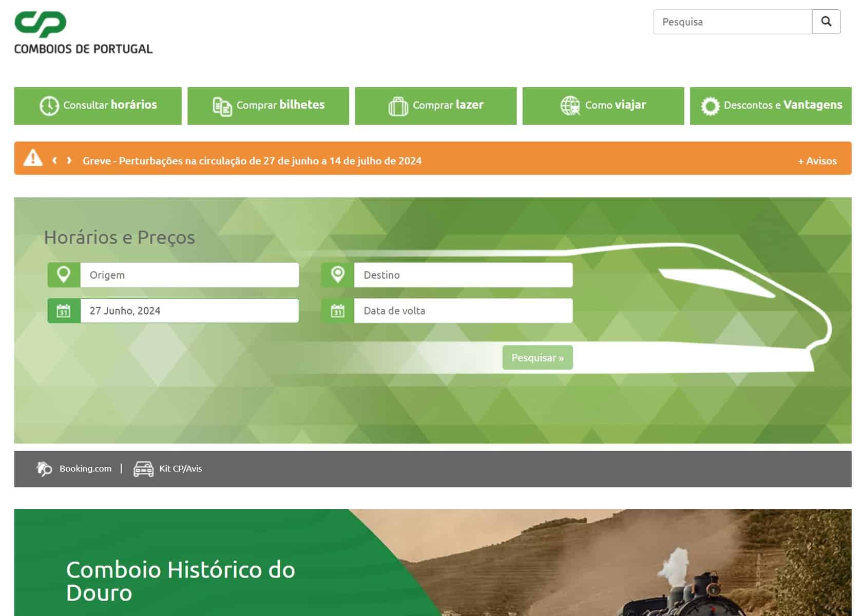Click the origin location pin icon

[x=64, y=275]
